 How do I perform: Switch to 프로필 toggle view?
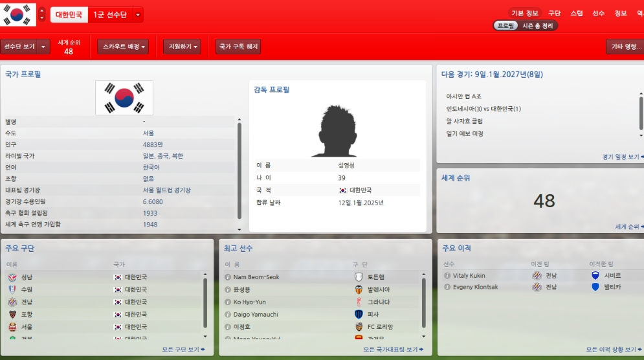[505, 25]
